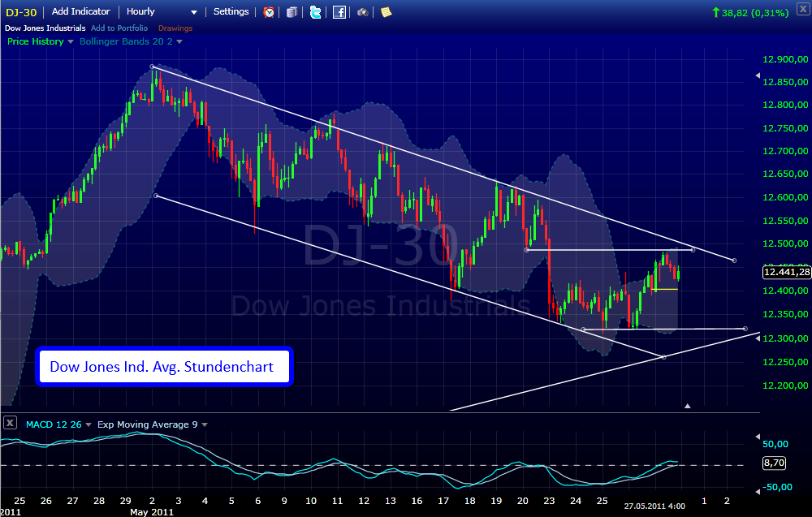This screenshot has width=812, height=517.
Task: Open the Drawings link
Action: 175,28
